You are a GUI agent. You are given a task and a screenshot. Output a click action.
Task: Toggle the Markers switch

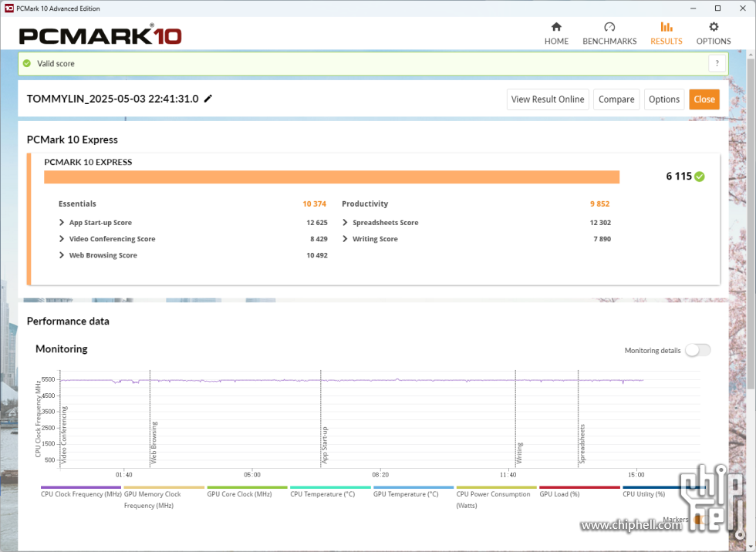pyautogui.click(x=700, y=520)
